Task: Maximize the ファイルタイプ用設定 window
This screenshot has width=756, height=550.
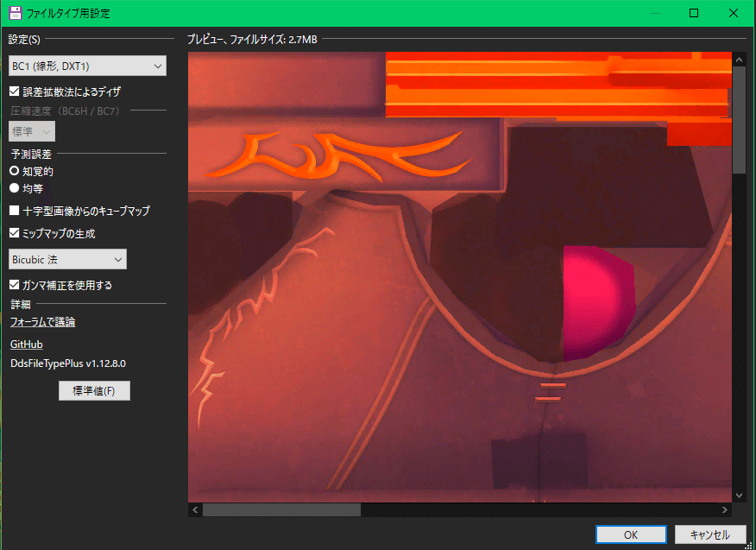Action: pyautogui.click(x=694, y=13)
